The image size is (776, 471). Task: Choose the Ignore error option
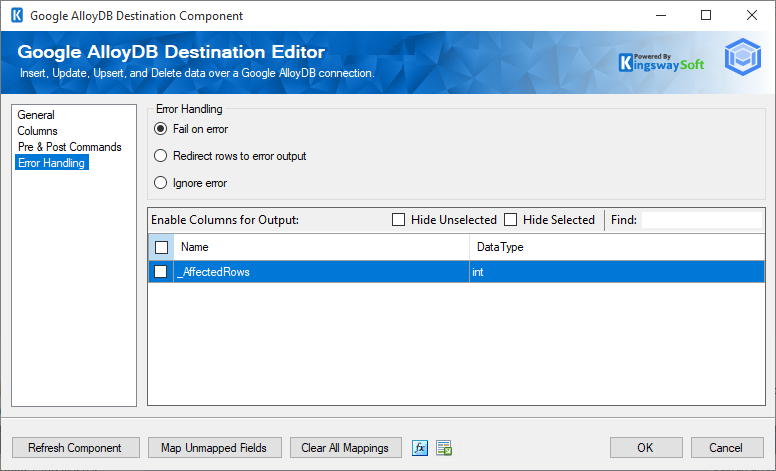[x=191, y=183]
